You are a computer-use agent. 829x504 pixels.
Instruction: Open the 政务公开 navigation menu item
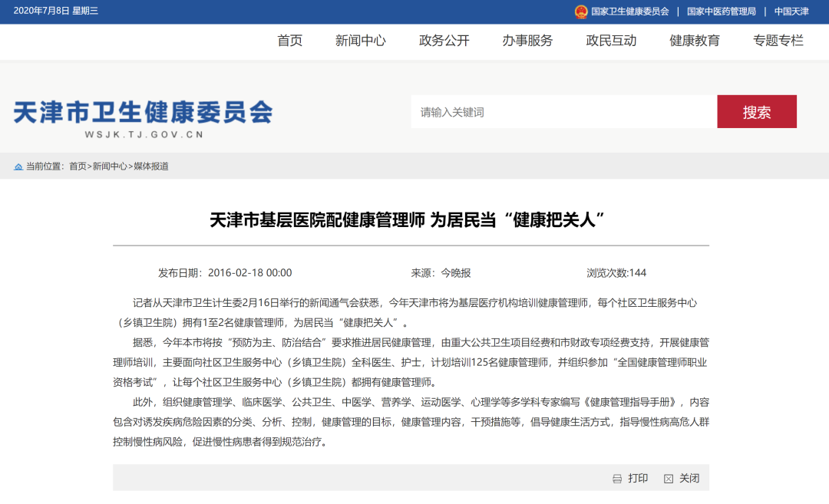pyautogui.click(x=444, y=41)
